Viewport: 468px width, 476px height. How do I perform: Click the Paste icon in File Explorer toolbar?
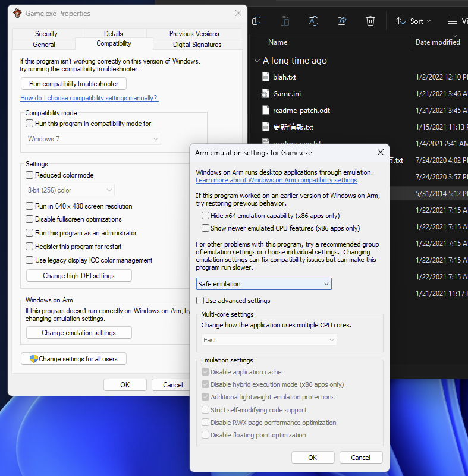click(x=285, y=21)
